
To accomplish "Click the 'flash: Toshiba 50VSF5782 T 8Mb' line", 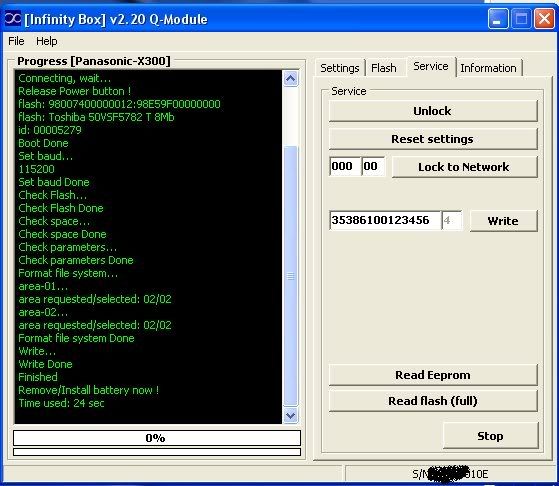I will click(96, 117).
